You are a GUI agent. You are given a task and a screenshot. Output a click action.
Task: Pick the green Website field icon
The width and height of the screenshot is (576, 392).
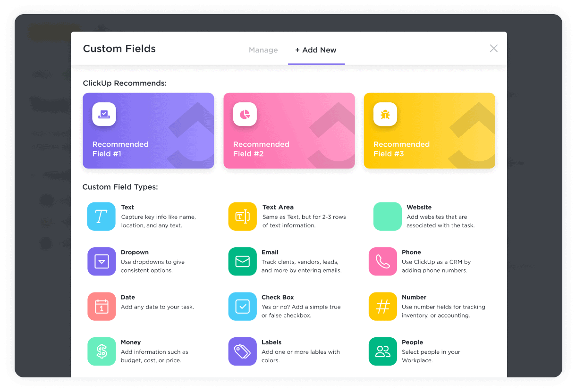coord(387,217)
